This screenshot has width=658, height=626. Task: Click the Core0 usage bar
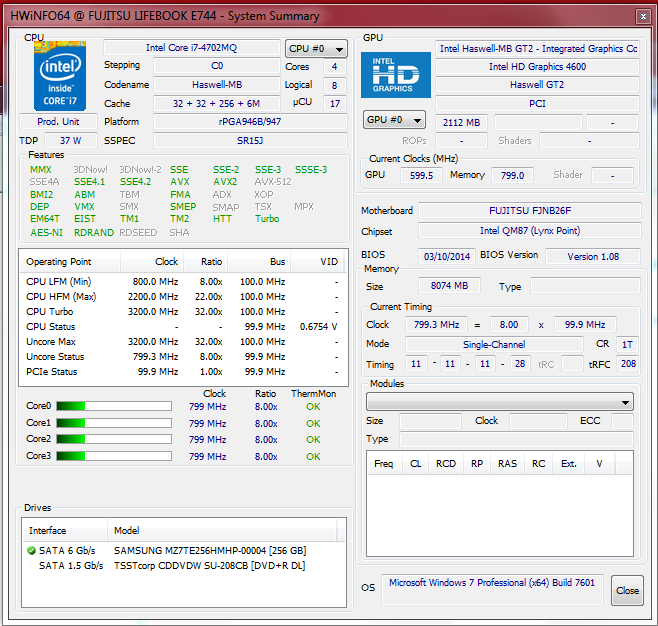(x=114, y=406)
